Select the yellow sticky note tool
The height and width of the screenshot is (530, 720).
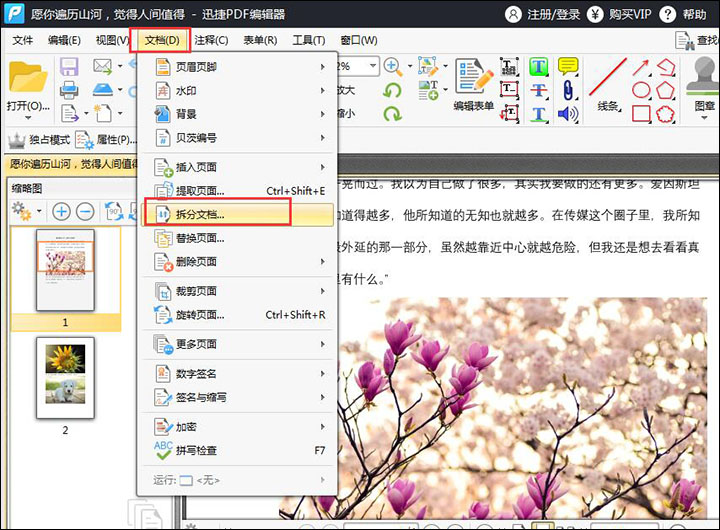pos(568,67)
